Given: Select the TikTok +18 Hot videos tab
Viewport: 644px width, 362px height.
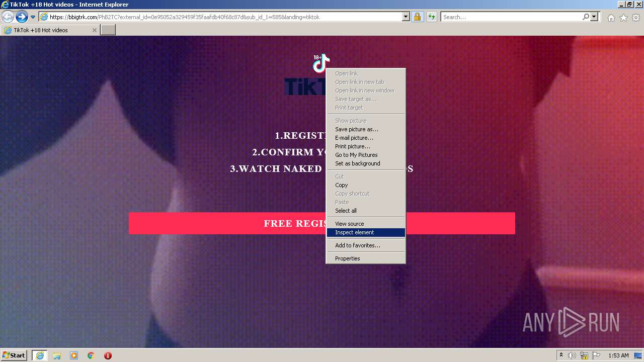Looking at the screenshot, I should pos(50,30).
